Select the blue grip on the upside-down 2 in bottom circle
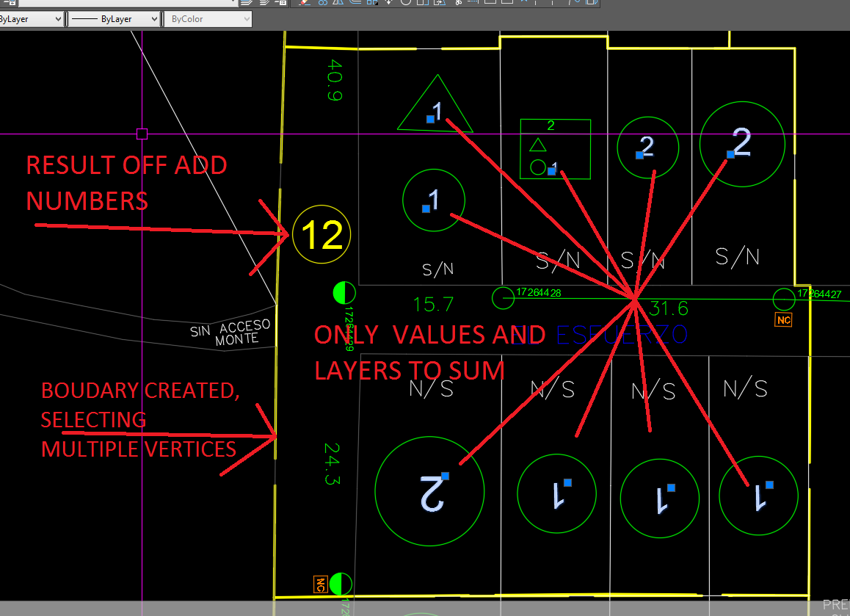Image resolution: width=850 pixels, height=616 pixels. click(x=445, y=476)
